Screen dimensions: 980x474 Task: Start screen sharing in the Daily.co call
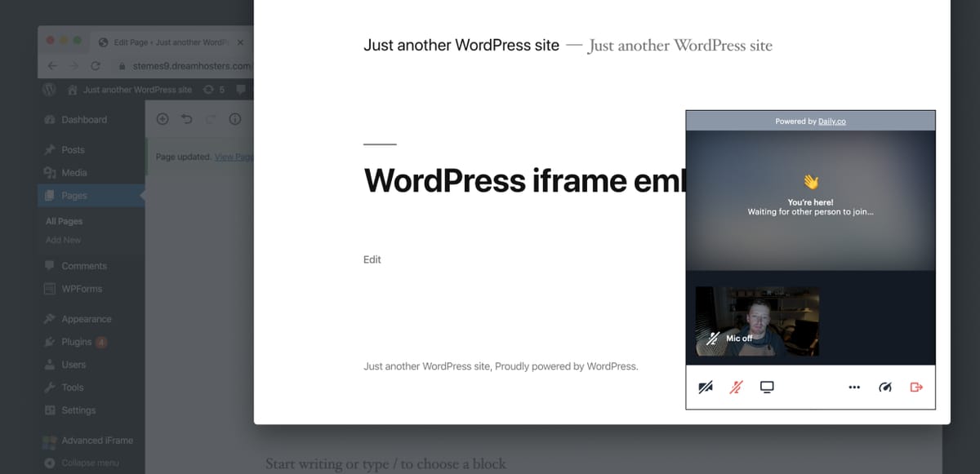(766, 387)
